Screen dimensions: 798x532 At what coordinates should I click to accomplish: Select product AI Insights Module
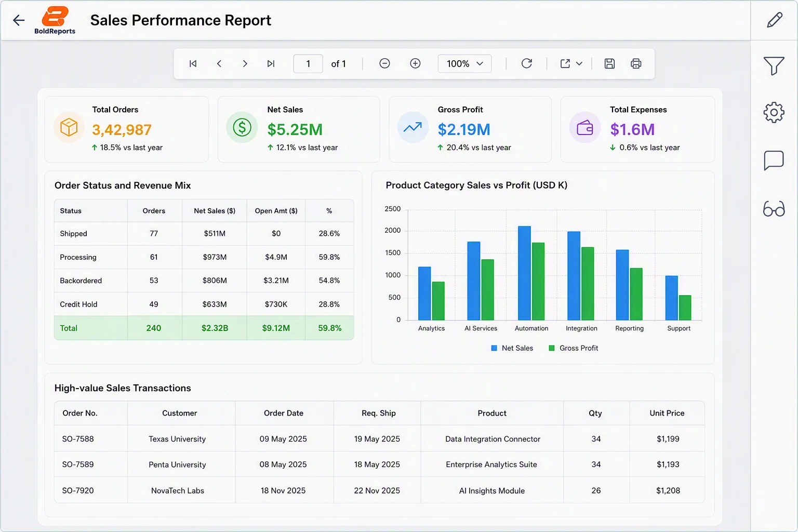[492, 490]
